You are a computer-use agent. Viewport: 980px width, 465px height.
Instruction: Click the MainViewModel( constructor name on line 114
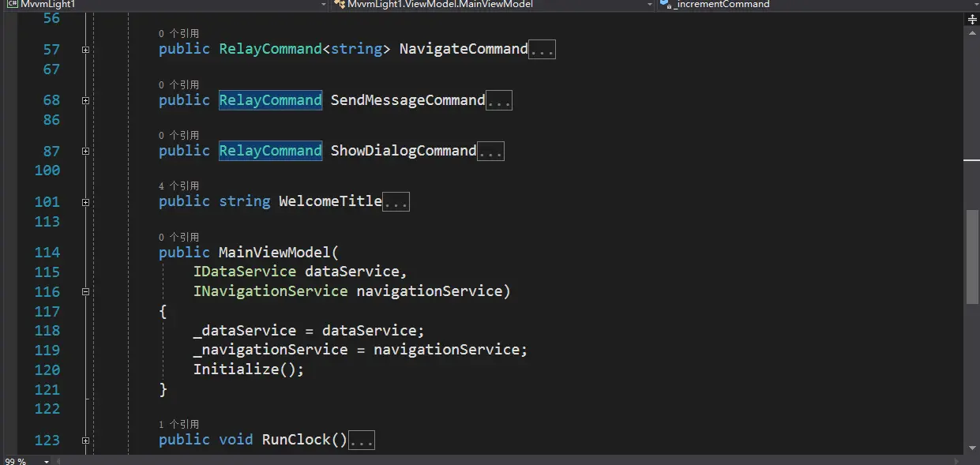pos(279,253)
